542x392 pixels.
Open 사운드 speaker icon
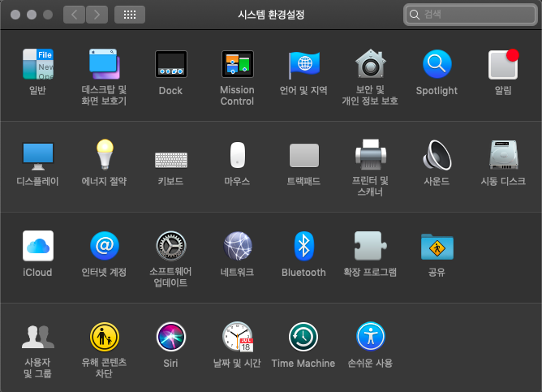point(437,155)
